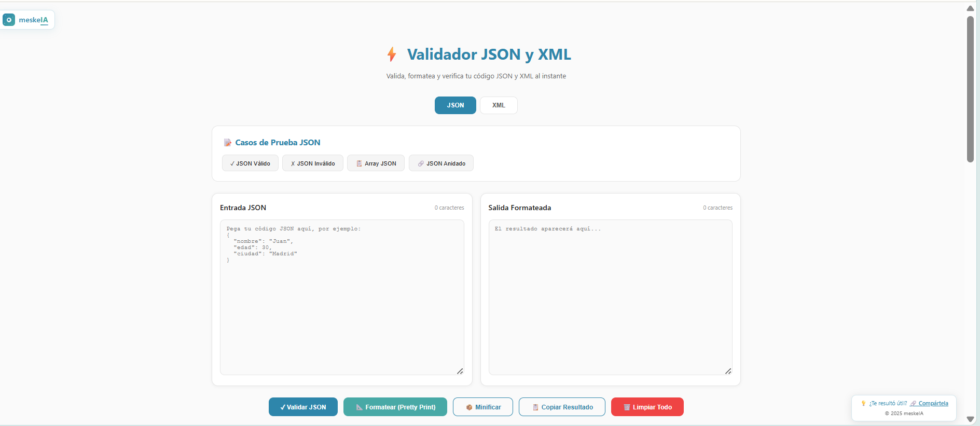980x426 pixels.
Task: Focus the Entrada JSON text area
Action: (x=342, y=297)
